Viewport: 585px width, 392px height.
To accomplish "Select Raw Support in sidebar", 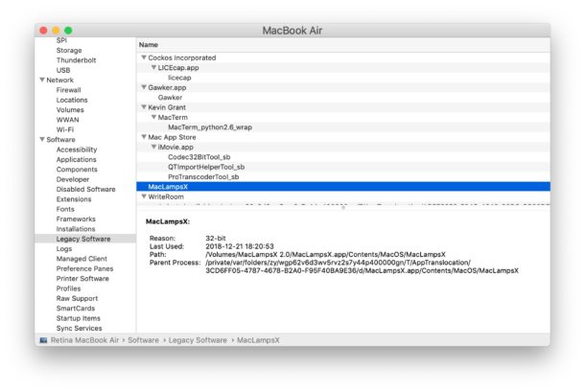I will pos(77,298).
